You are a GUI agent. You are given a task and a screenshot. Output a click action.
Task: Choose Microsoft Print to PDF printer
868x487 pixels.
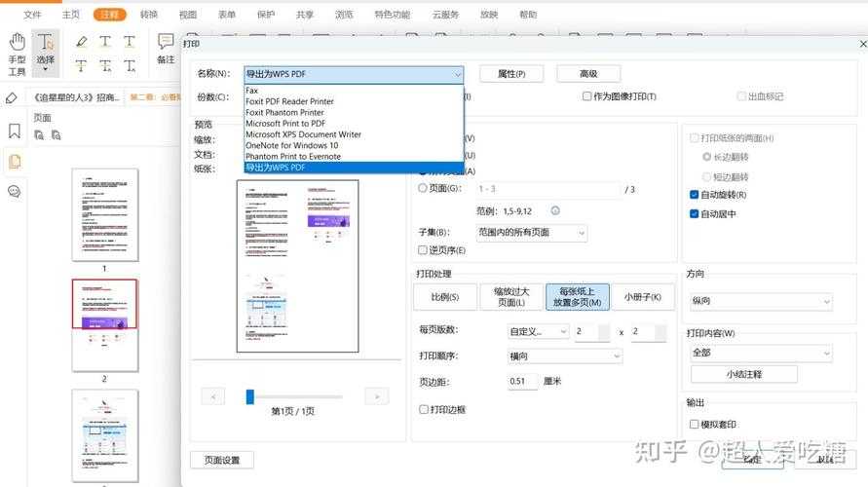coord(354,124)
